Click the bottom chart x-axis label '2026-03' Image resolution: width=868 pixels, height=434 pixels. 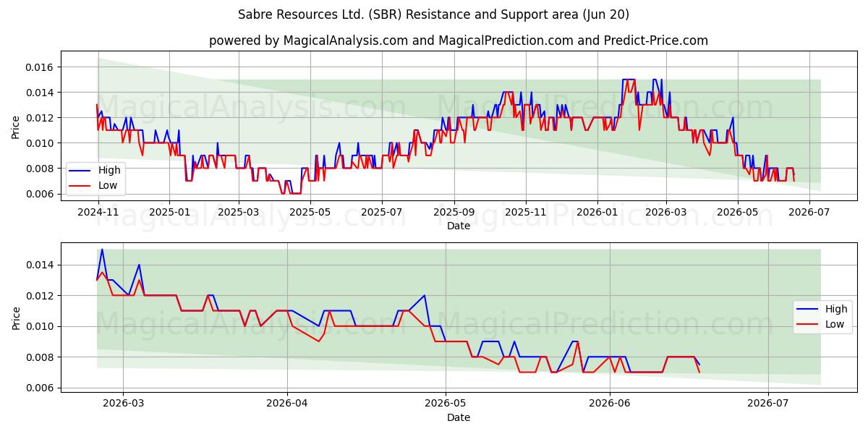(x=123, y=404)
